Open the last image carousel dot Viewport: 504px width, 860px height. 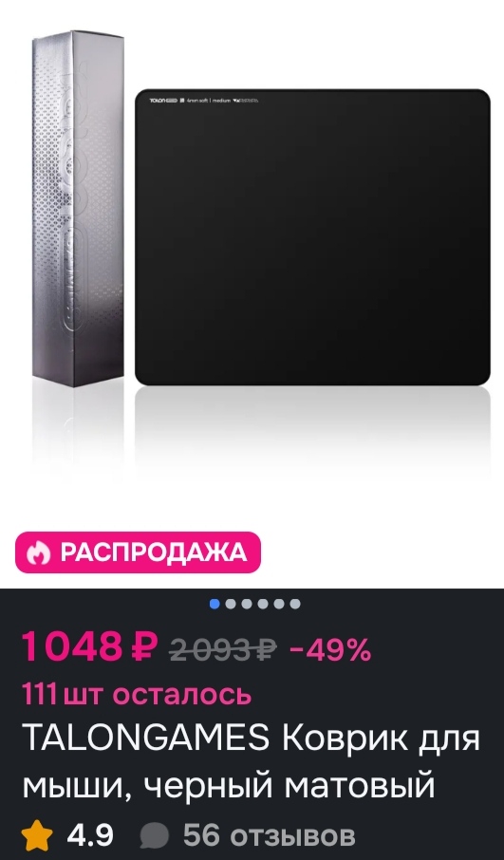pyautogui.click(x=295, y=604)
